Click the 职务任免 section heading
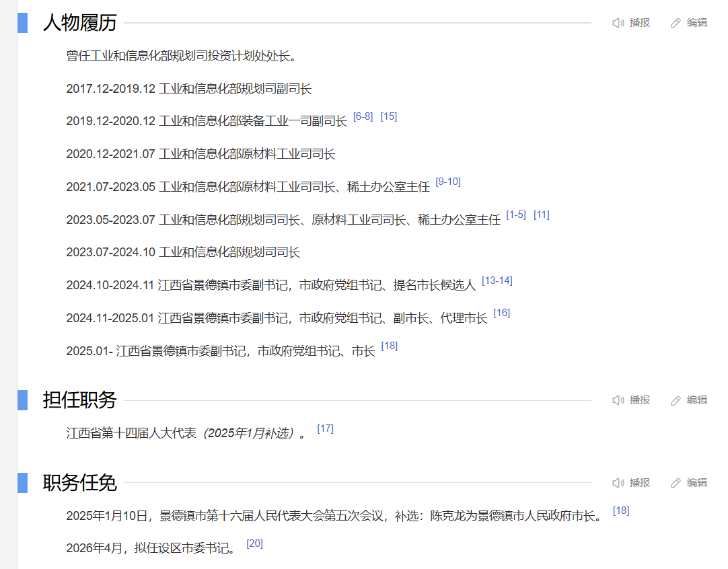The width and height of the screenshot is (728, 569). (x=79, y=483)
